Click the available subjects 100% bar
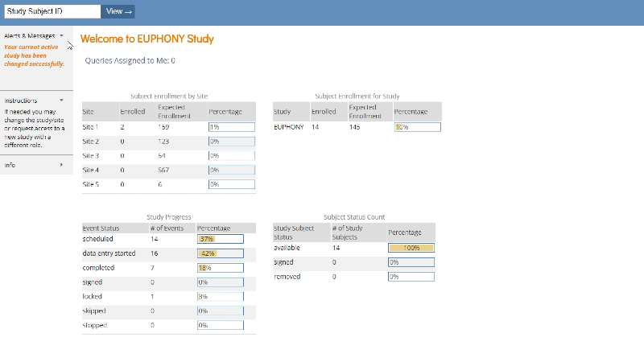Screen dimensions: 644x362 (x=411, y=248)
